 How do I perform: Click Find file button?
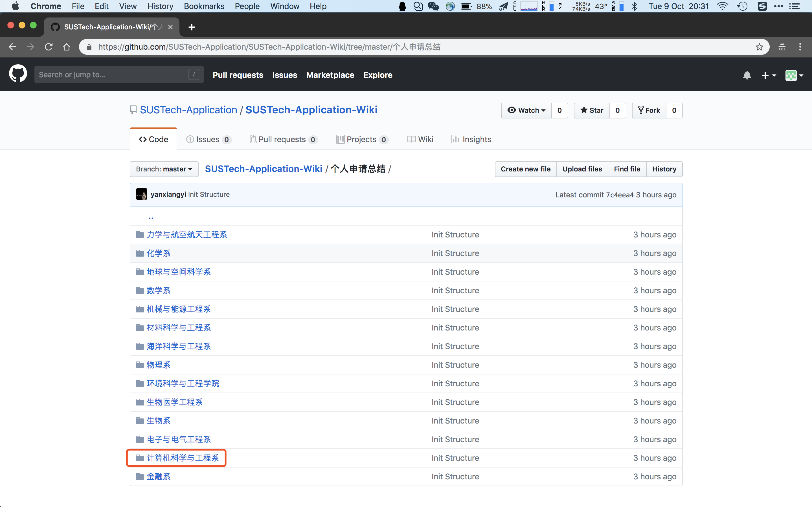click(627, 169)
